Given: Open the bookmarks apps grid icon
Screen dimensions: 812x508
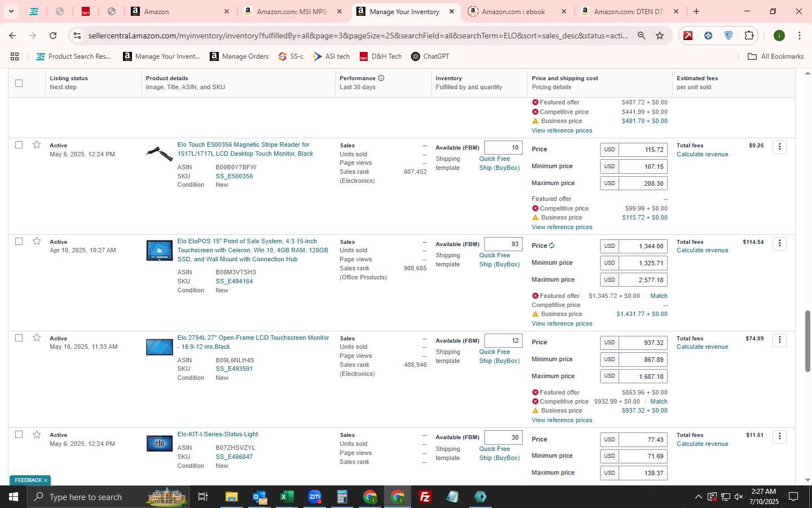Looking at the screenshot, I should (15, 56).
